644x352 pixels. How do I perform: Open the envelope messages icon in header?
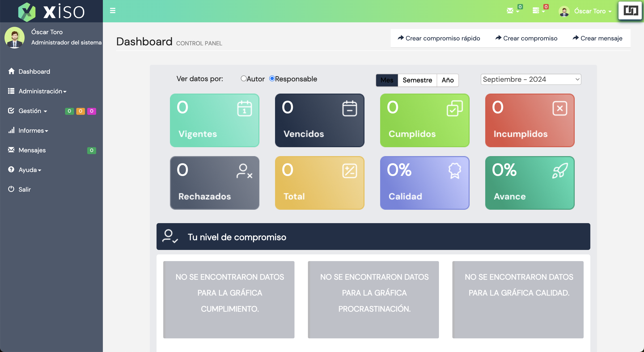click(x=510, y=11)
